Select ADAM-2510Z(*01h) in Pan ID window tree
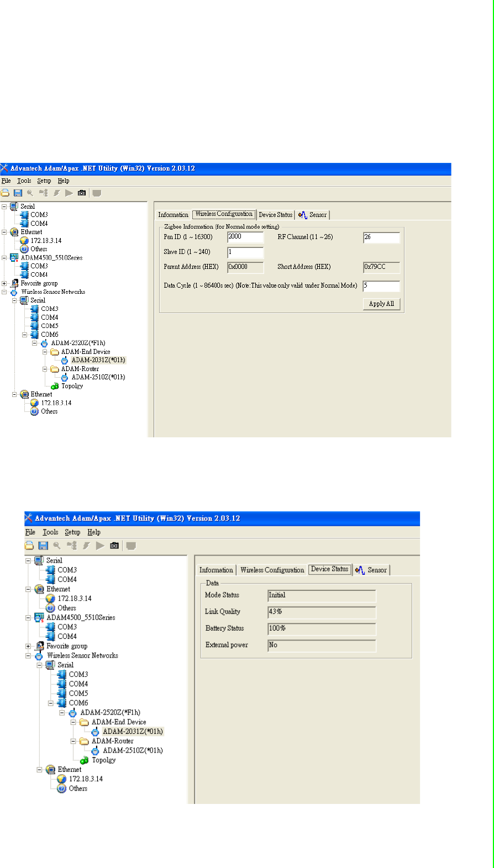Image resolution: width=494 pixels, height=868 pixels. [98, 377]
